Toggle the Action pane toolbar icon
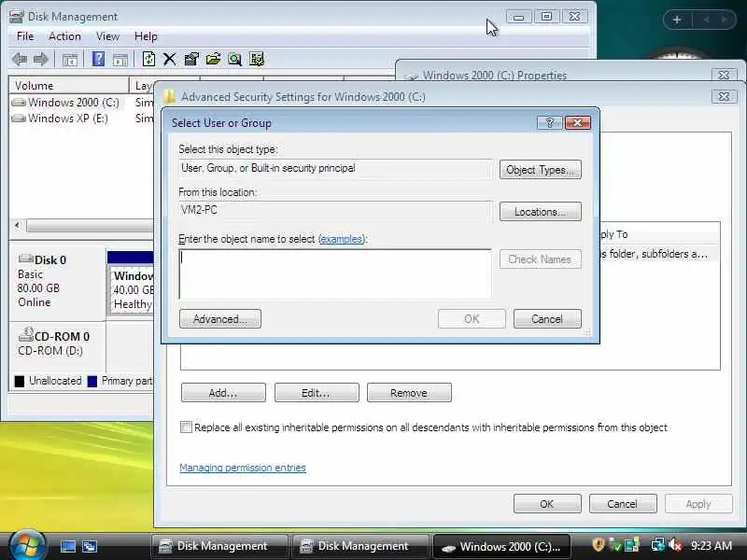The image size is (747, 560). point(120,60)
